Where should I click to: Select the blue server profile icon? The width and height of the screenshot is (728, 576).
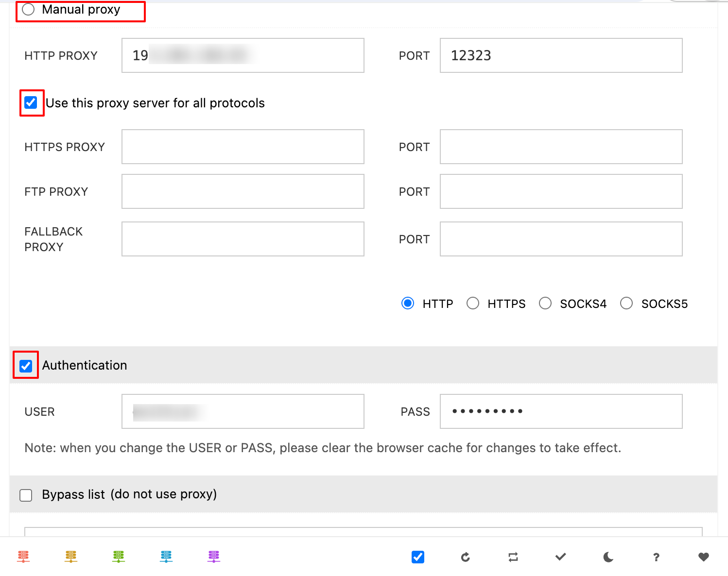point(166,557)
